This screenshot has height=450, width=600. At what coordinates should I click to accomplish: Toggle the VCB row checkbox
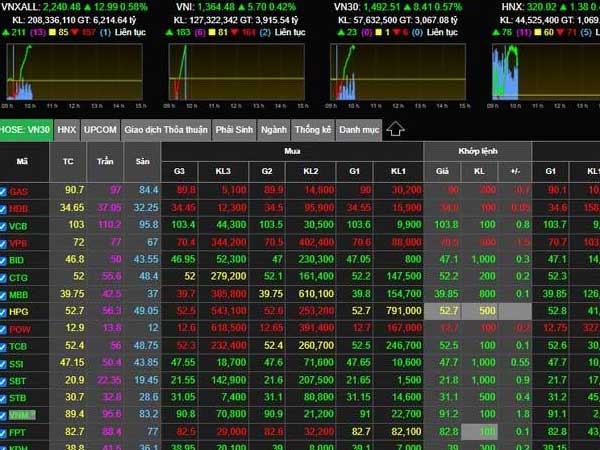(3, 226)
